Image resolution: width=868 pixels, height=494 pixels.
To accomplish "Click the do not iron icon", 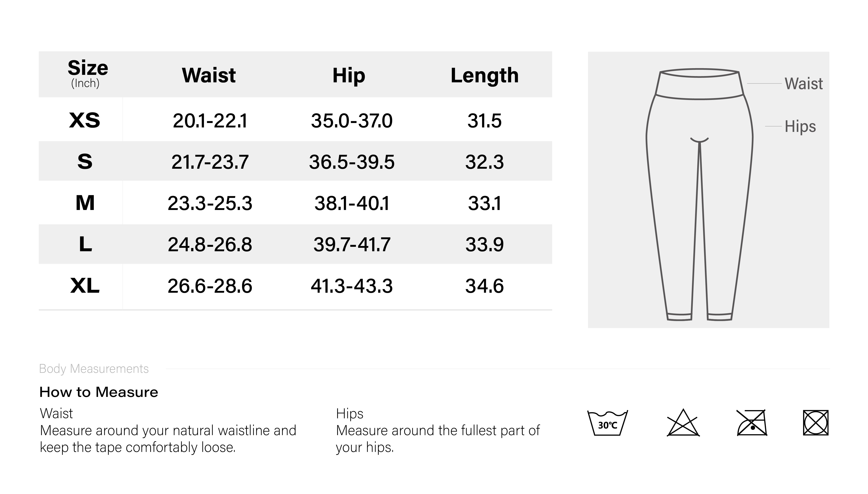I will click(x=752, y=423).
